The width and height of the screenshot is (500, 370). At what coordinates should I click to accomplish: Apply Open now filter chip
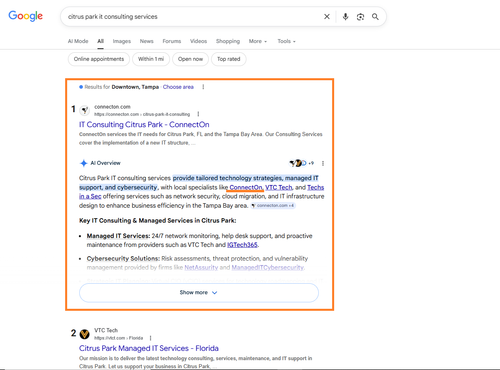point(190,59)
